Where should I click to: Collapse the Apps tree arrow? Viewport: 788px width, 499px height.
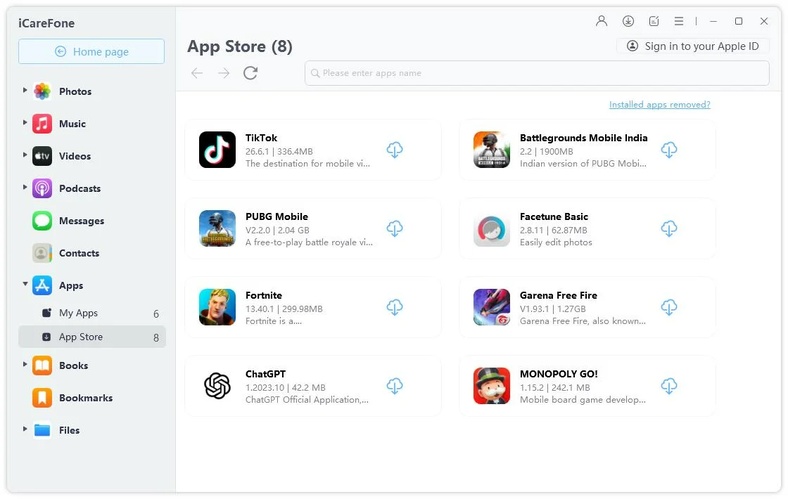click(x=25, y=284)
